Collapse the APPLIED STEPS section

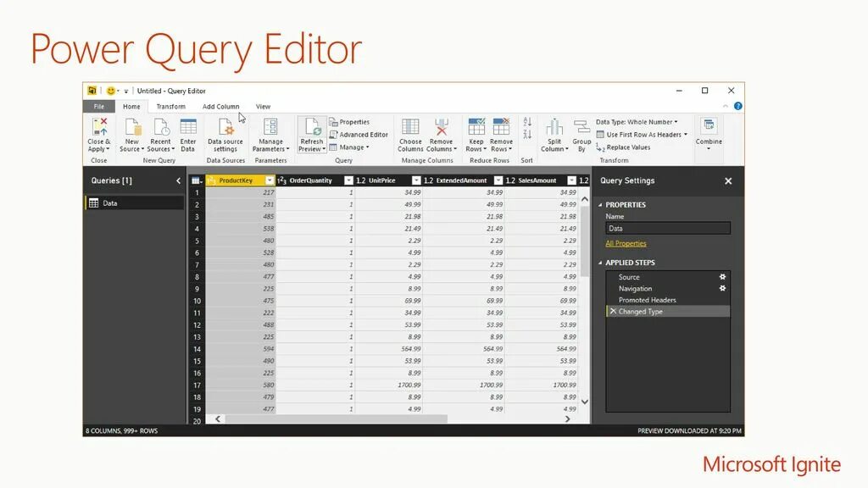point(600,263)
